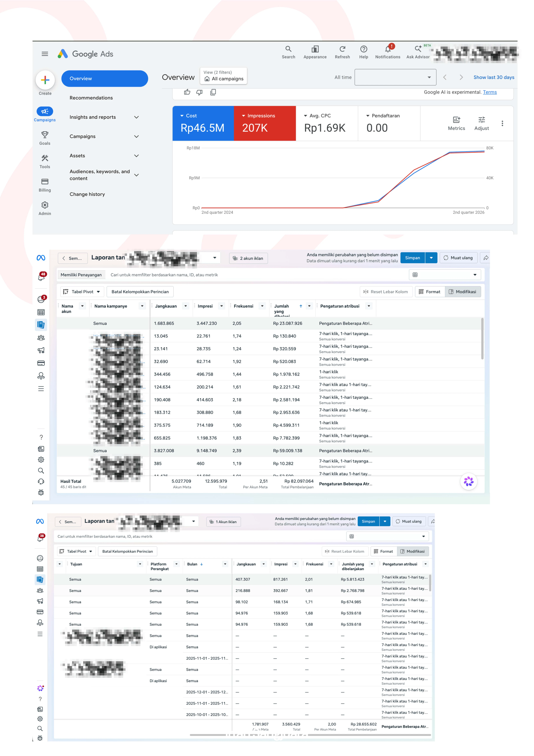Open Recommendations in the Google Ads menu
The width and height of the screenshot is (534, 756).
pos(91,98)
